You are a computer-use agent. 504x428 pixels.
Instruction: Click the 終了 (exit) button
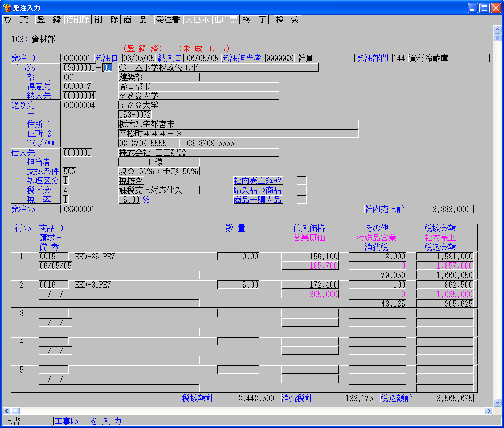pyautogui.click(x=255, y=20)
